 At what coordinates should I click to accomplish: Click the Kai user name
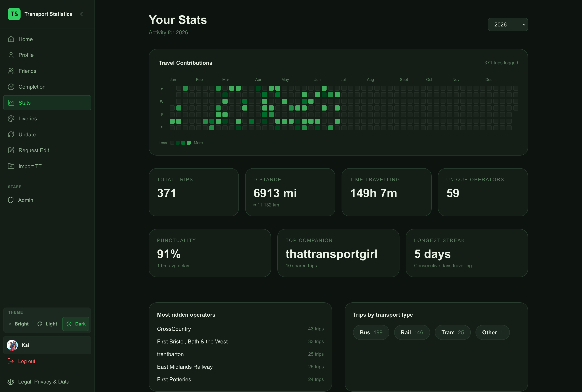tap(25, 345)
